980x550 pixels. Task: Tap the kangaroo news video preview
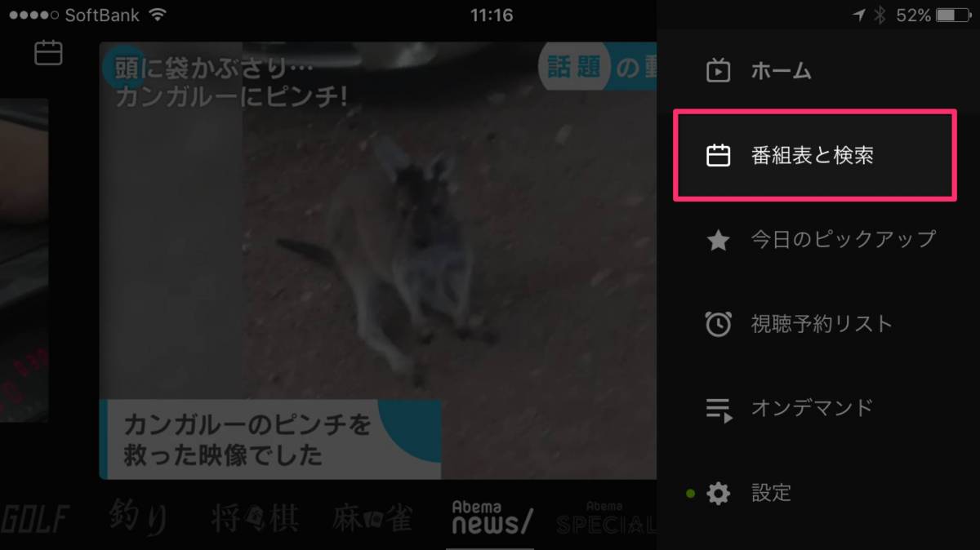(x=377, y=261)
